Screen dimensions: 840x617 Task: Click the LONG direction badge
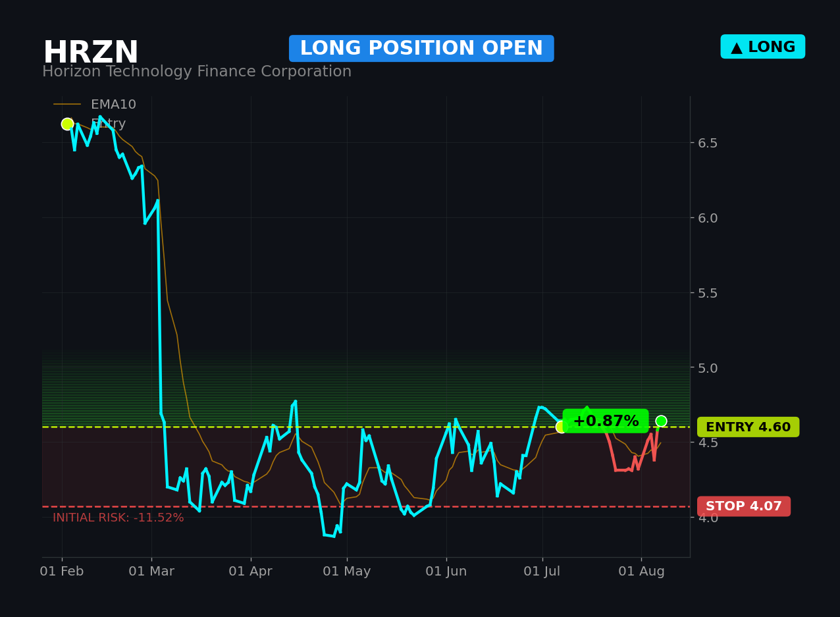762,47
